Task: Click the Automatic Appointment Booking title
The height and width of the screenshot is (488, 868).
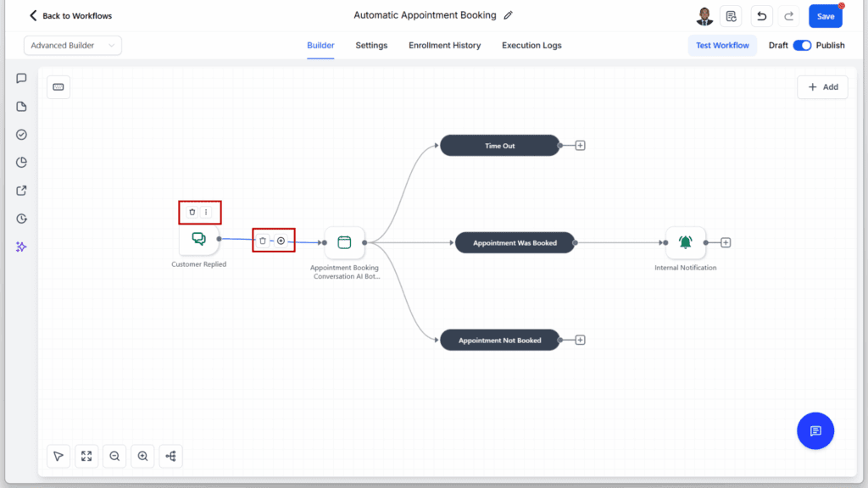Action: [425, 15]
